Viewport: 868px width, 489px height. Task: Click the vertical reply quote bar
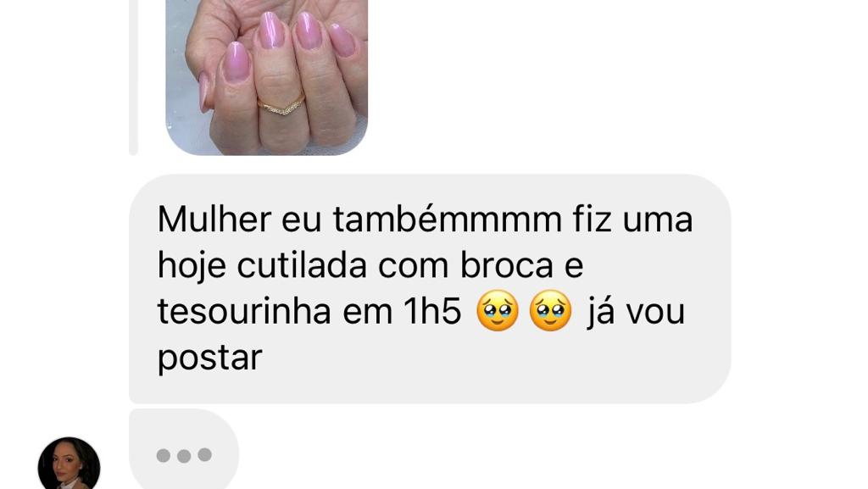pyautogui.click(x=133, y=77)
